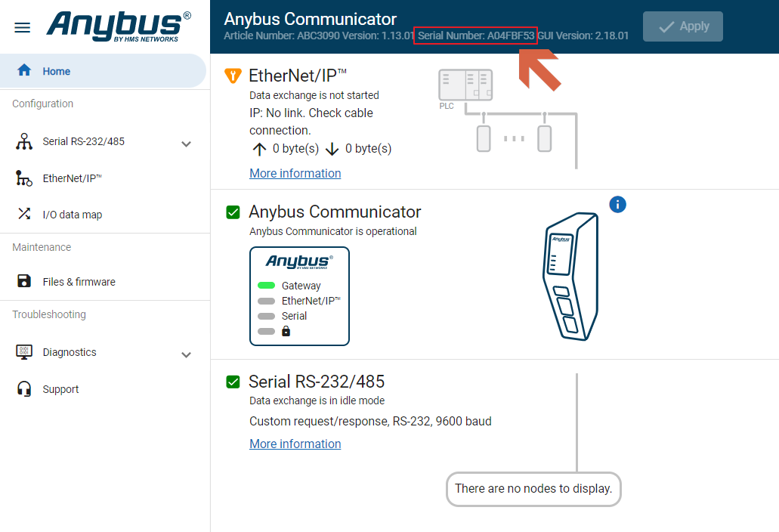Image resolution: width=779 pixels, height=532 pixels.
Task: Click the green check beside Anybus Communicator
Action: click(233, 212)
